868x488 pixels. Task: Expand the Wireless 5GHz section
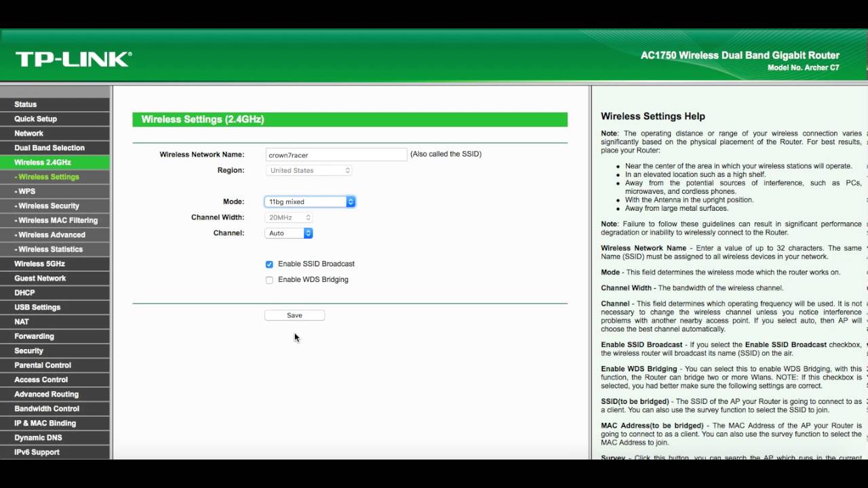(54, 264)
